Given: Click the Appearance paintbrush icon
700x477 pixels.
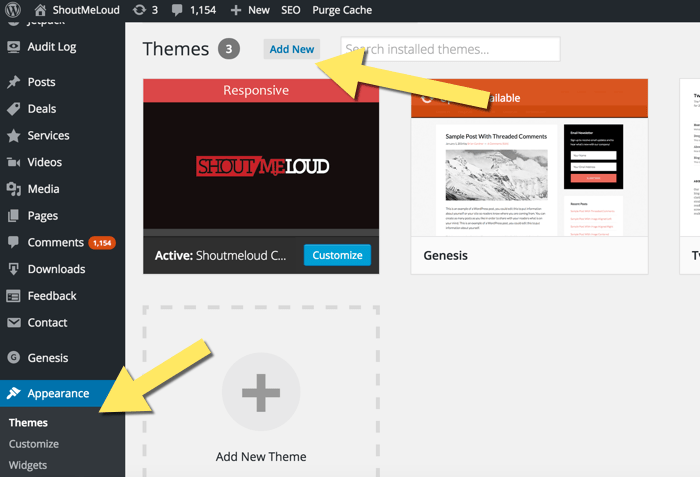Looking at the screenshot, I should (x=14, y=393).
